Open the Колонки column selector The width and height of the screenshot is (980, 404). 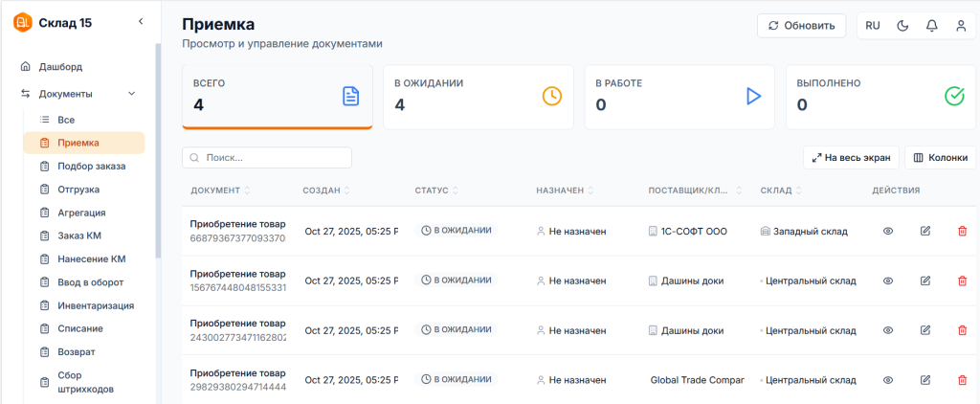coord(940,158)
